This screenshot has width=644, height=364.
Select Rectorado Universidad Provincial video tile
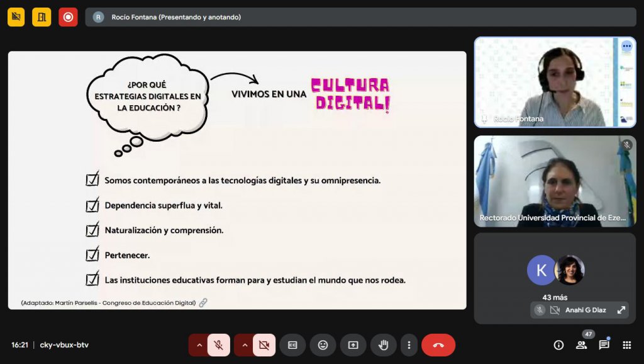[x=555, y=181]
